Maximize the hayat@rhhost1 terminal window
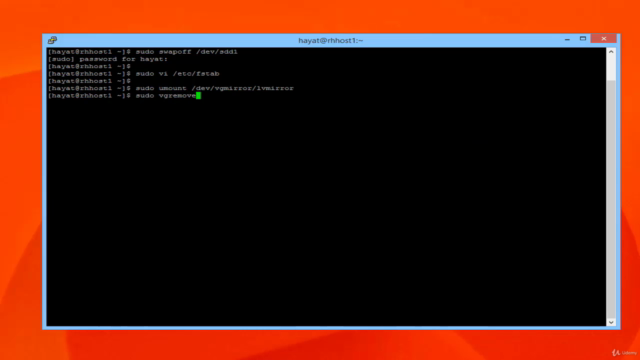Viewport: 640px width, 360px height. point(583,39)
